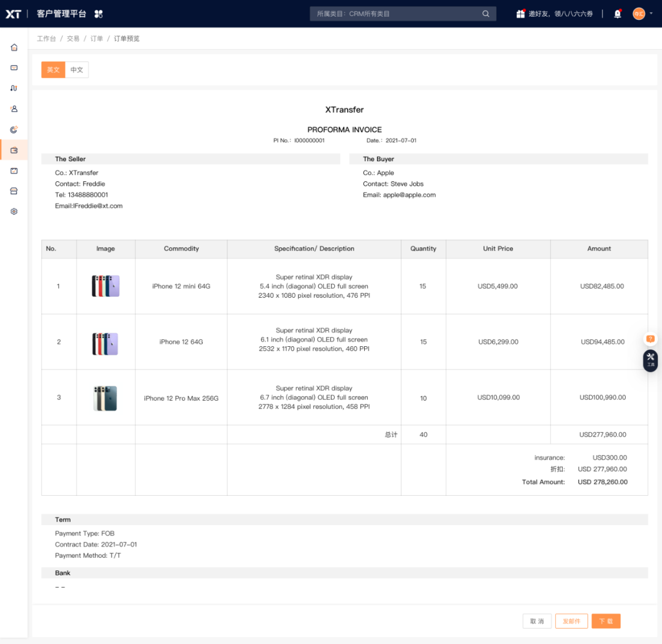Switch to the 英文 language tab
662x644 pixels.
click(x=53, y=70)
